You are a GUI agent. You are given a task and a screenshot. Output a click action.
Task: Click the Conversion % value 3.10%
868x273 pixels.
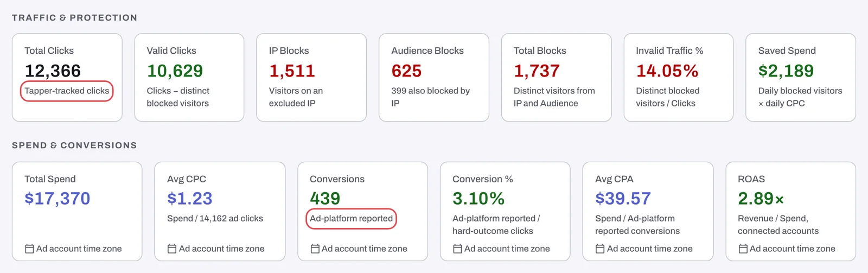click(478, 199)
